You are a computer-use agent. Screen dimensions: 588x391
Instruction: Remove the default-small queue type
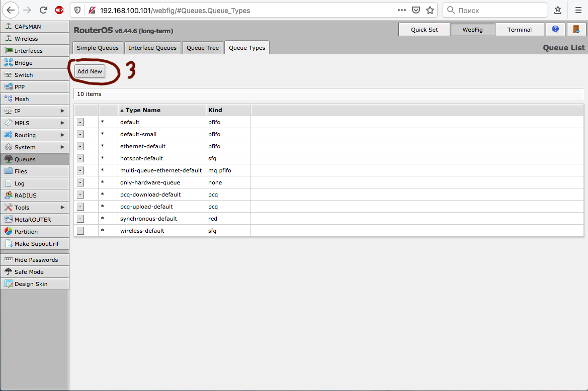click(x=80, y=134)
